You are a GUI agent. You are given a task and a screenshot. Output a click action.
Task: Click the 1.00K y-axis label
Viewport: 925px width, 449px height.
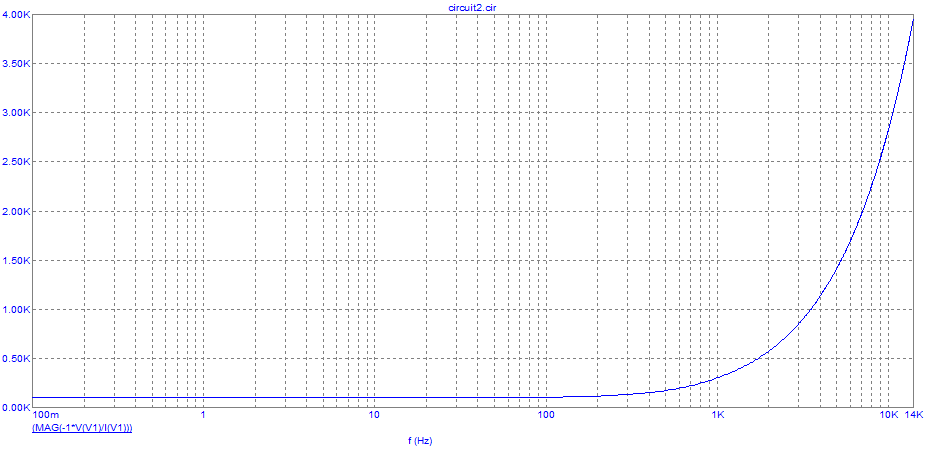point(16,309)
